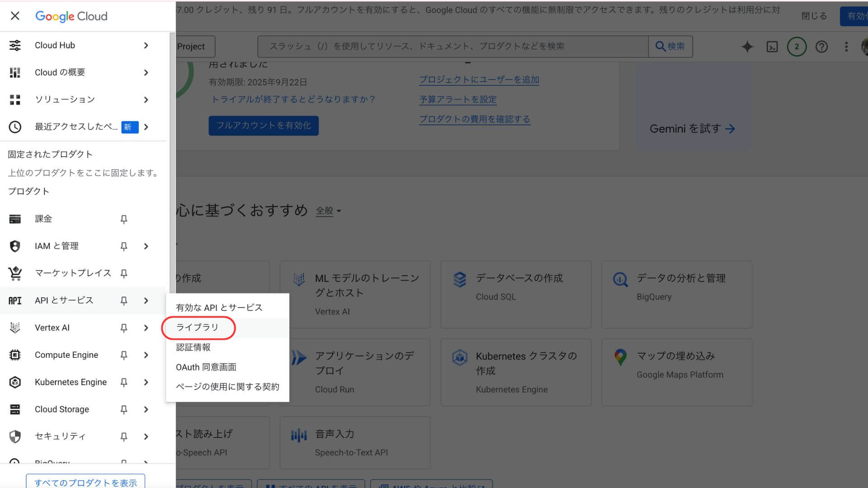868x488 pixels.
Task: Click the セキュリティ shield icon
Action: click(x=15, y=436)
